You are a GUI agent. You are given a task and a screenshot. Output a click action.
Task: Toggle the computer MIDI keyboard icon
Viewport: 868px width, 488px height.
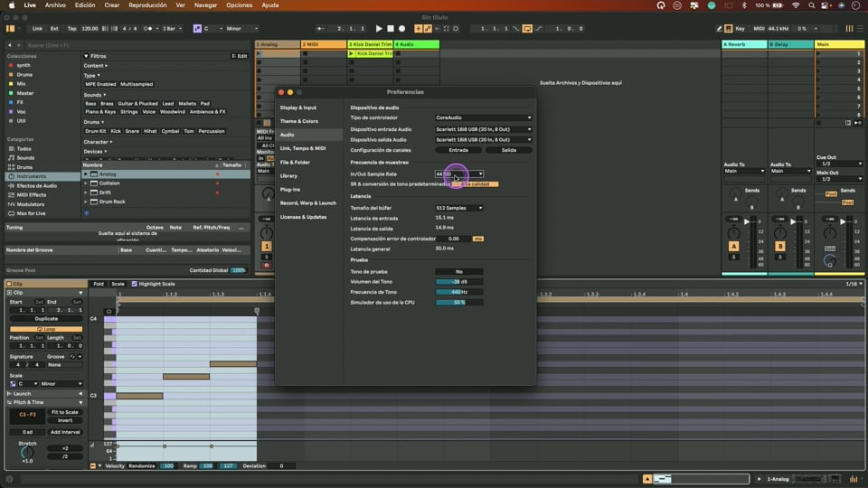tap(729, 28)
